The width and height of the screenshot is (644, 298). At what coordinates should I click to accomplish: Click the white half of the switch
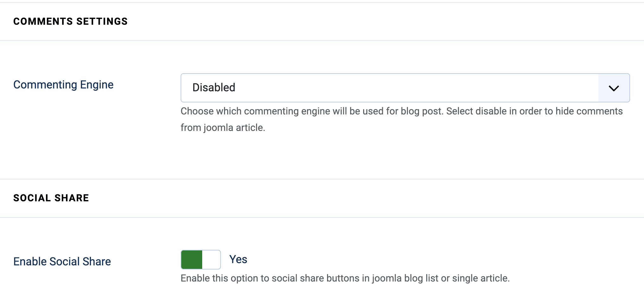click(x=212, y=259)
